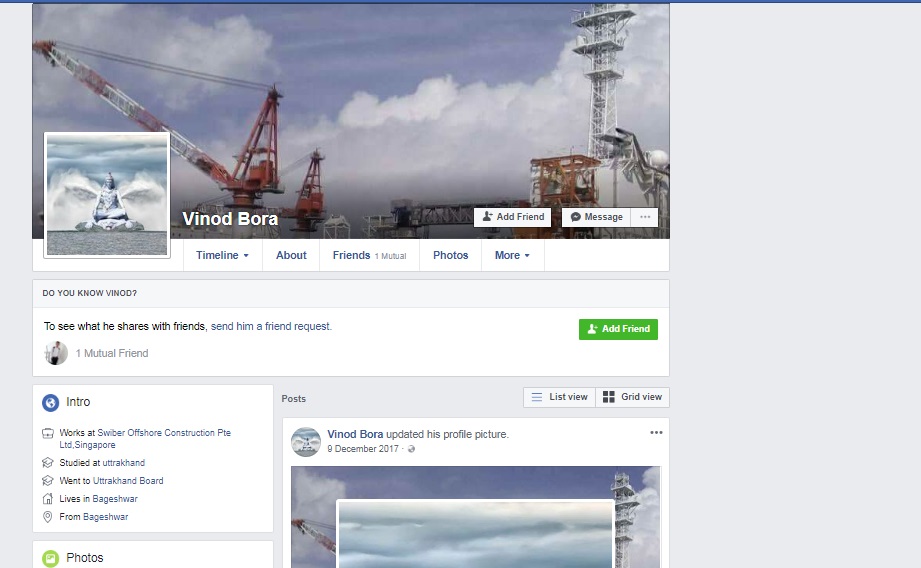
Task: Click the public audience globe icon on post
Action: click(x=412, y=449)
